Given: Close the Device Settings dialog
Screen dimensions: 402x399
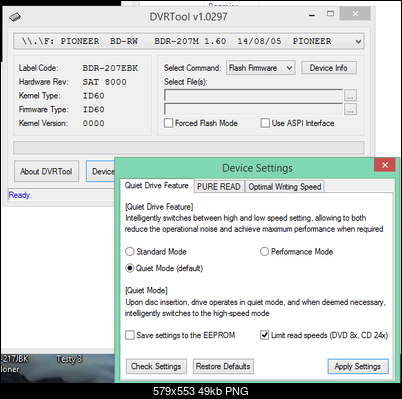Looking at the screenshot, I should (385, 165).
